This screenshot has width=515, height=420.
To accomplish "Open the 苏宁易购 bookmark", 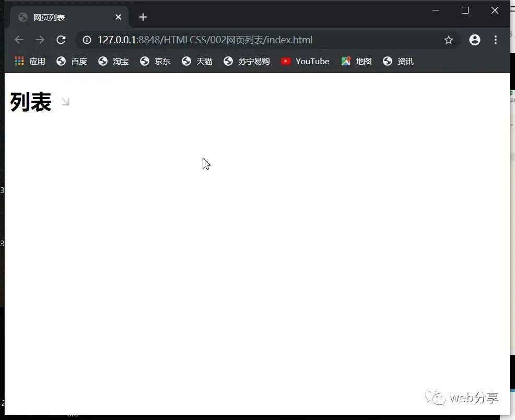I will [x=247, y=61].
